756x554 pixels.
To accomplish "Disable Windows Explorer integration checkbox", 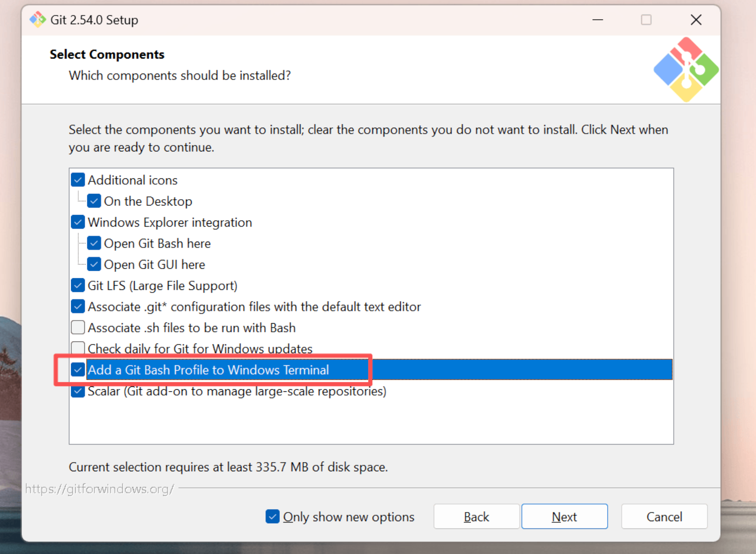I will pyautogui.click(x=78, y=222).
